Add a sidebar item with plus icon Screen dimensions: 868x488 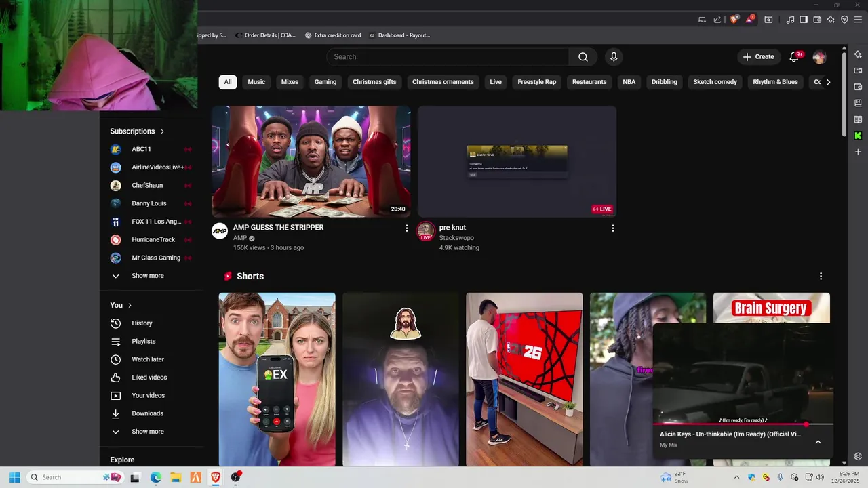point(858,152)
